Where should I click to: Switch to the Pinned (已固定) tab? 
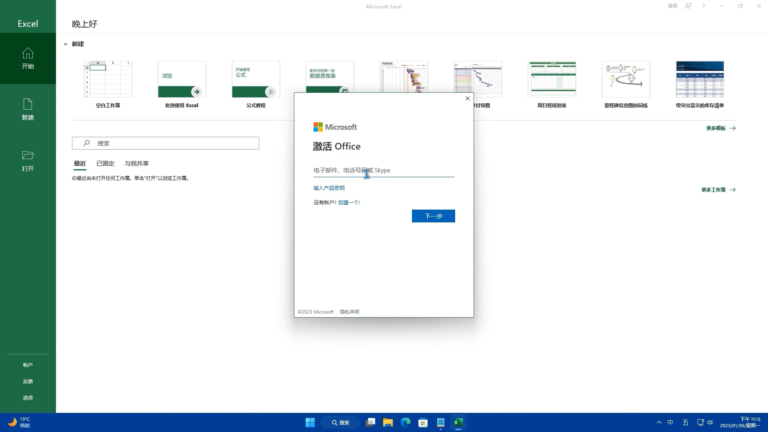(x=105, y=164)
